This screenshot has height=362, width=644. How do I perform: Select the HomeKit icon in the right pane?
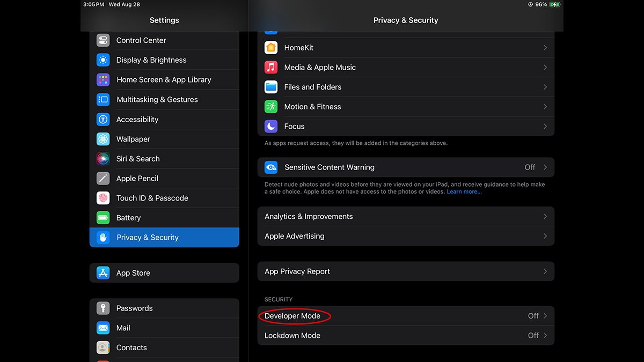click(270, 47)
